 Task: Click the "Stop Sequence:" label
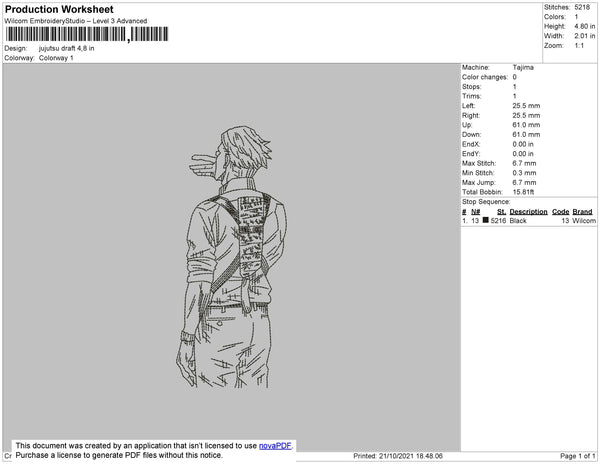point(486,202)
